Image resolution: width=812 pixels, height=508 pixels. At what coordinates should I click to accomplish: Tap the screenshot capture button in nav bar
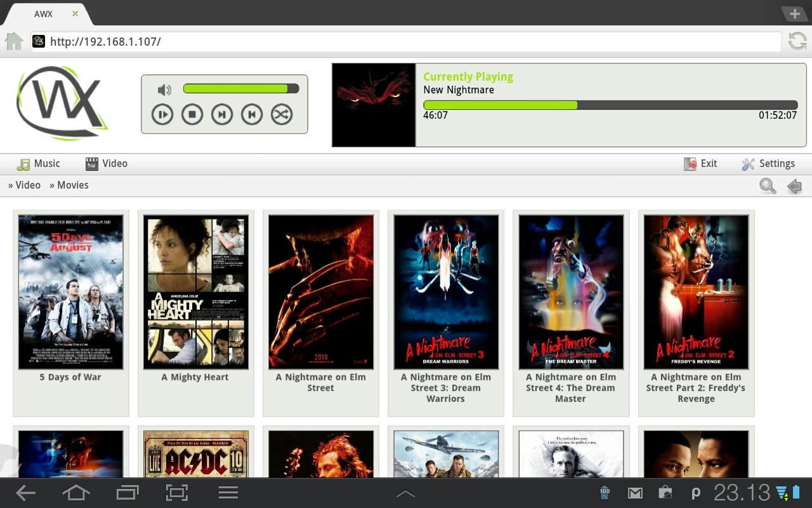(x=178, y=493)
